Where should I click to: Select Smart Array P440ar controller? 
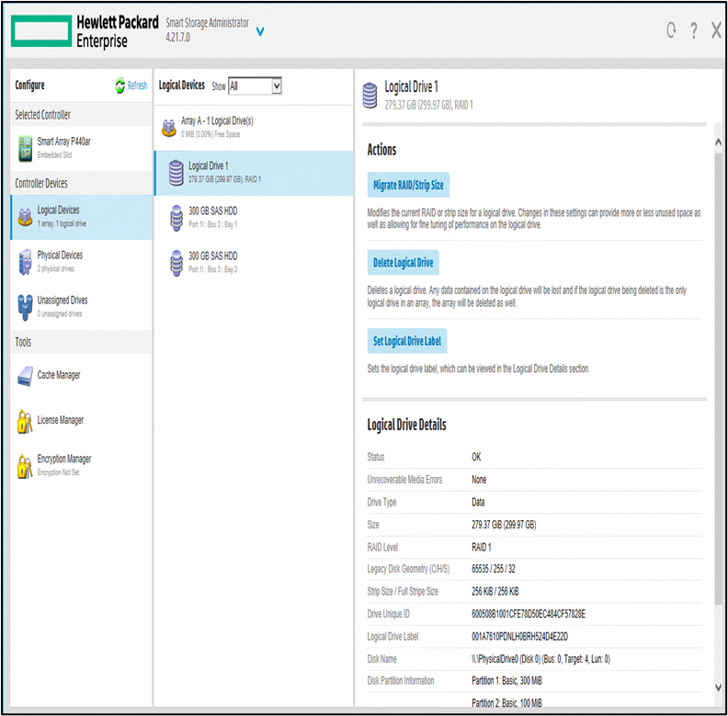point(81,148)
